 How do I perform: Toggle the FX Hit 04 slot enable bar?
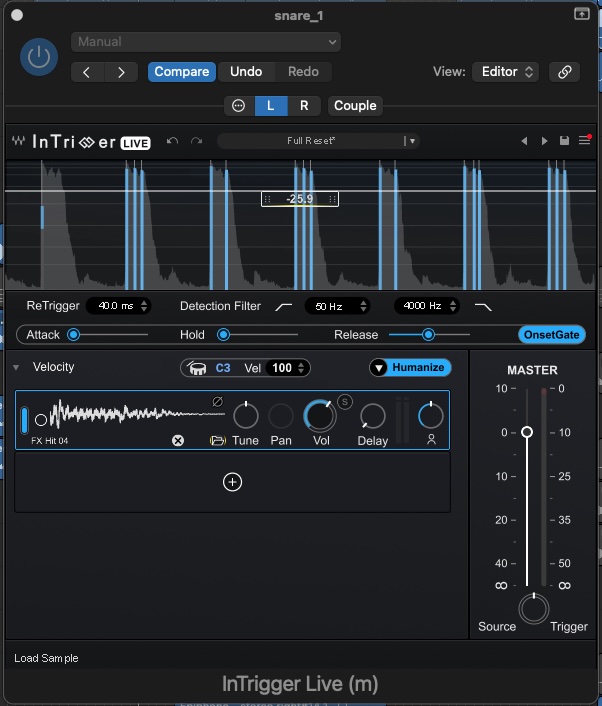tap(24, 420)
